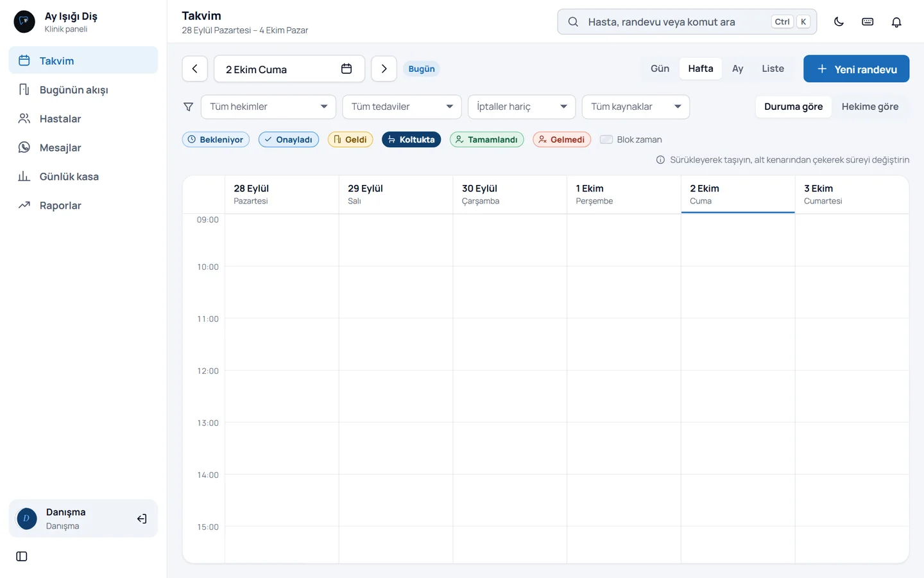Click the info icon beside the drag hint

(x=660, y=160)
